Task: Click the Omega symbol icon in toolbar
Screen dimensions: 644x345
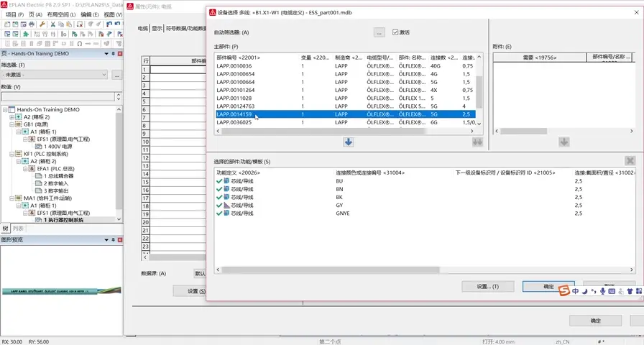Action: 80,44
